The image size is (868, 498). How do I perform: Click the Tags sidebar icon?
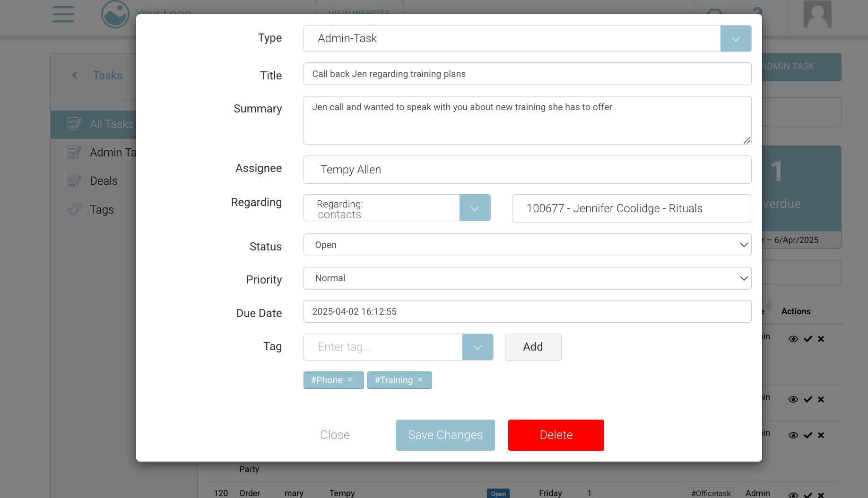(x=74, y=209)
